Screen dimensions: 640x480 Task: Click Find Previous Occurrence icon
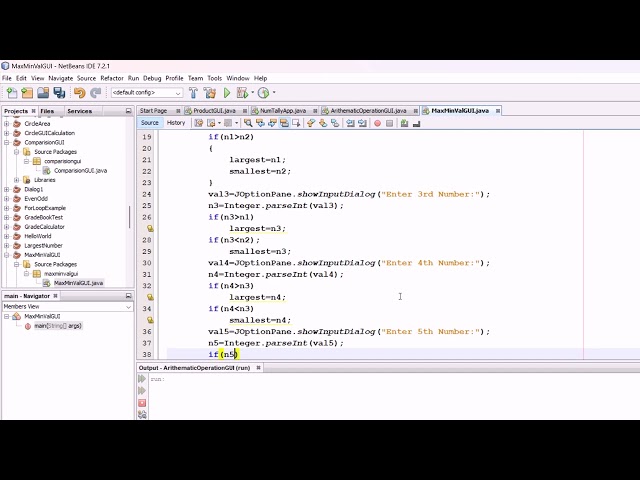click(260, 123)
